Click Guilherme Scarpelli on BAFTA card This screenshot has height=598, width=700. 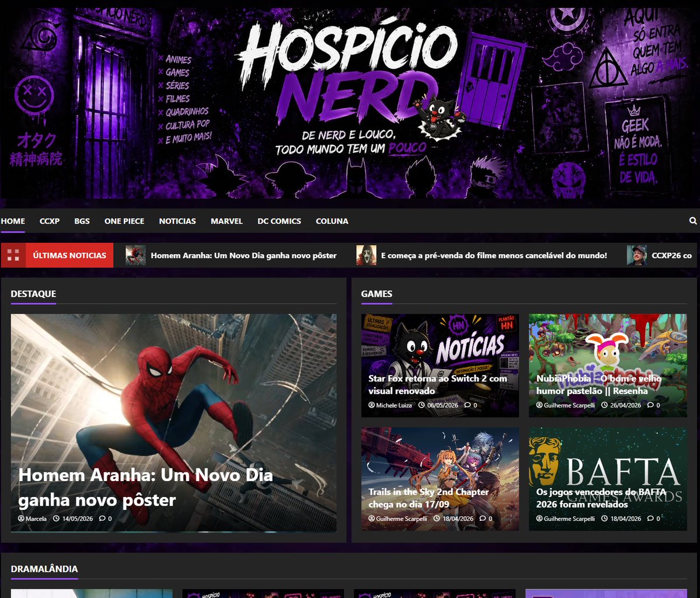[569, 519]
